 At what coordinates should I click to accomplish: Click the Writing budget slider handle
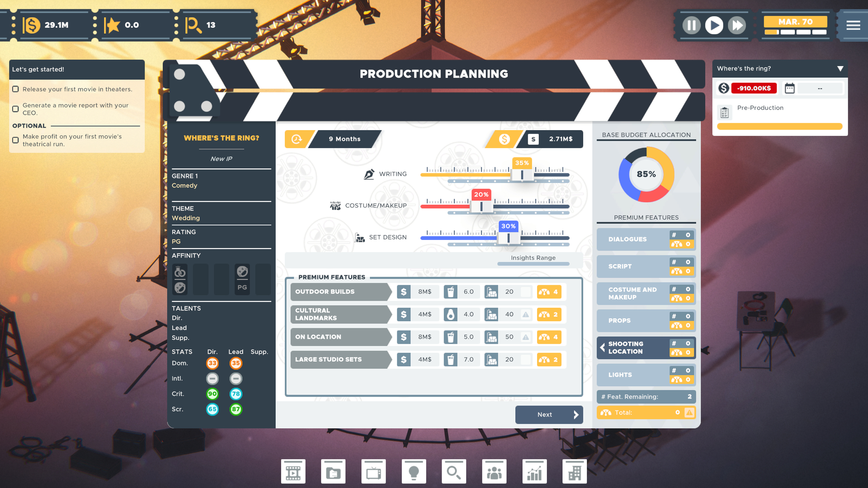coord(522,175)
